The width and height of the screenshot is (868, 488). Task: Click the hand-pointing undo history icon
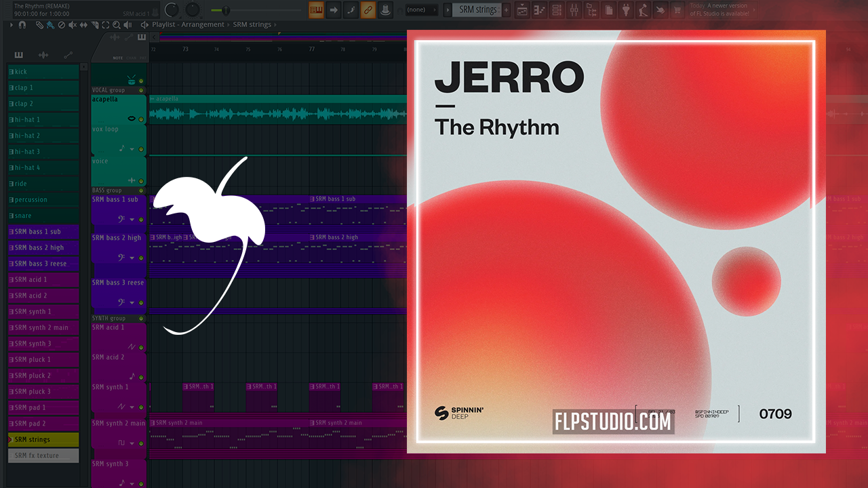[x=660, y=9]
